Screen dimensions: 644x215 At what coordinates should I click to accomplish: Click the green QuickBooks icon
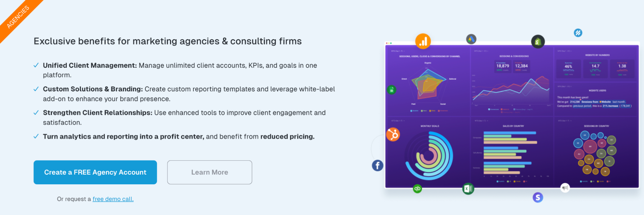pos(417,189)
